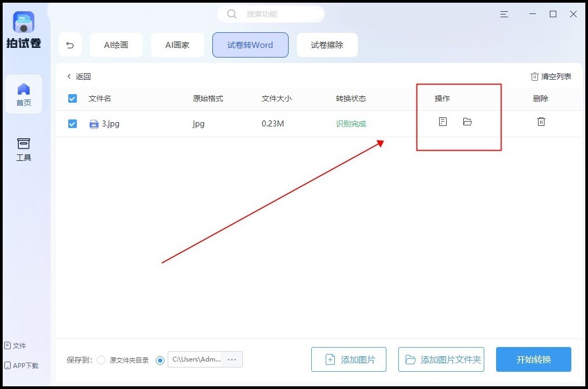
Task: Switch to the AI画家 tab
Action: tap(177, 45)
